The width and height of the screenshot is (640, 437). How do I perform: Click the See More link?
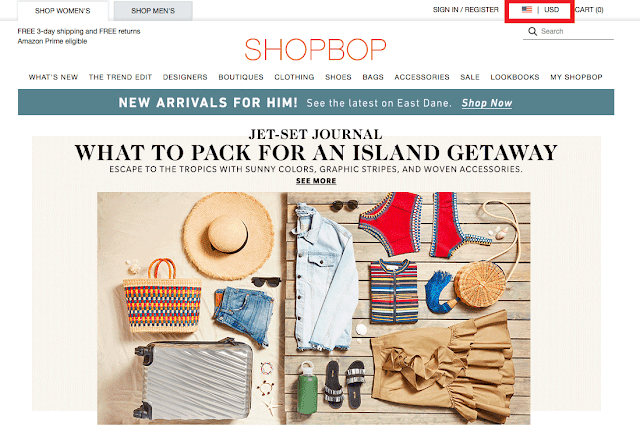click(316, 181)
